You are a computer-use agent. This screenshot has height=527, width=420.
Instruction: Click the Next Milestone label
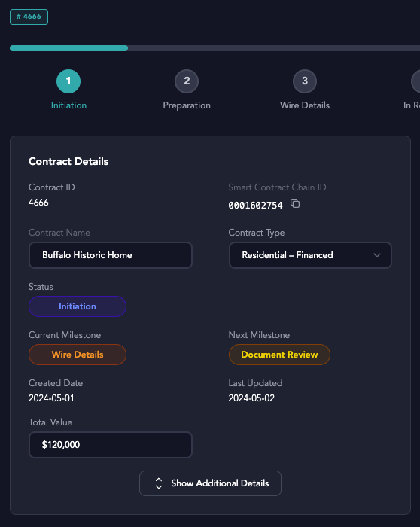click(x=259, y=335)
